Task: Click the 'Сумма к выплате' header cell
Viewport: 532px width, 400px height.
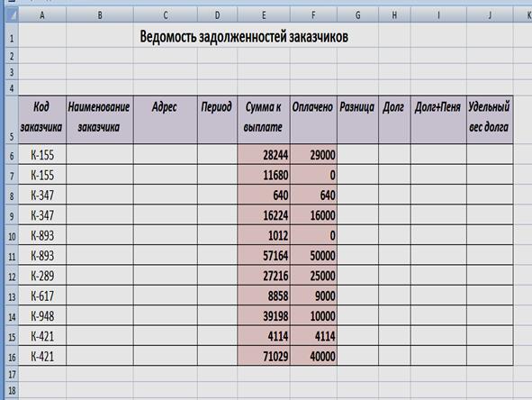Action: [264, 120]
